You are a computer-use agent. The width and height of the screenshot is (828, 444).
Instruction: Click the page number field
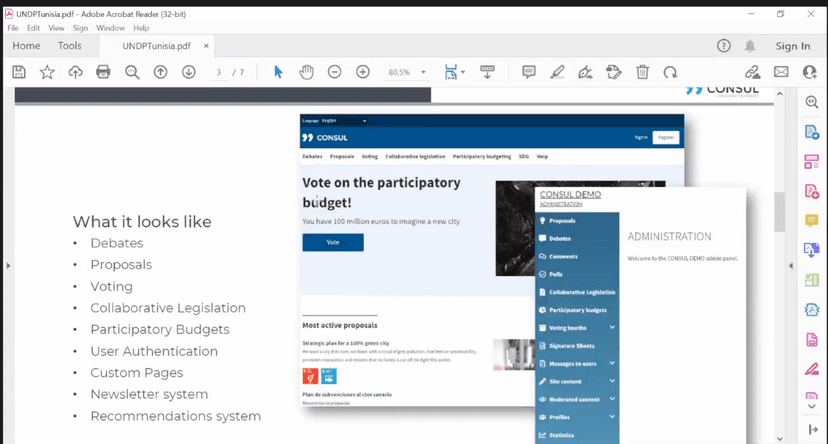tap(219, 72)
